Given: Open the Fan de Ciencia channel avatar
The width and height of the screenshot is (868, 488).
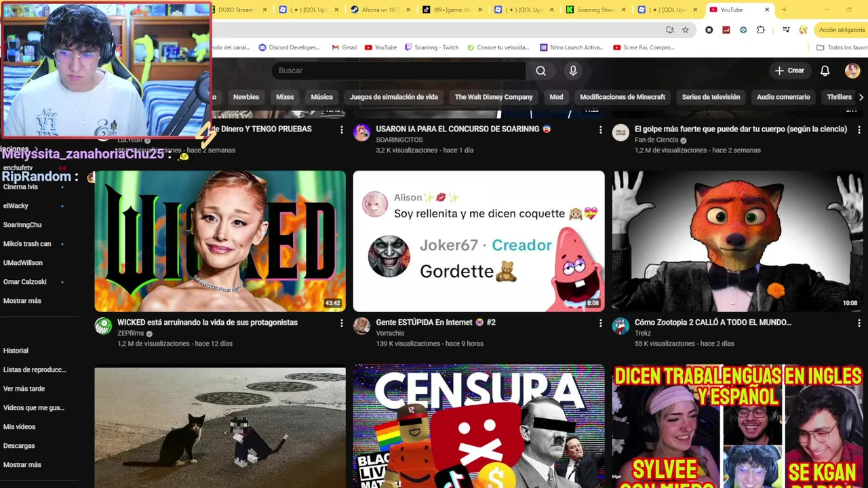Looking at the screenshot, I should 620,132.
